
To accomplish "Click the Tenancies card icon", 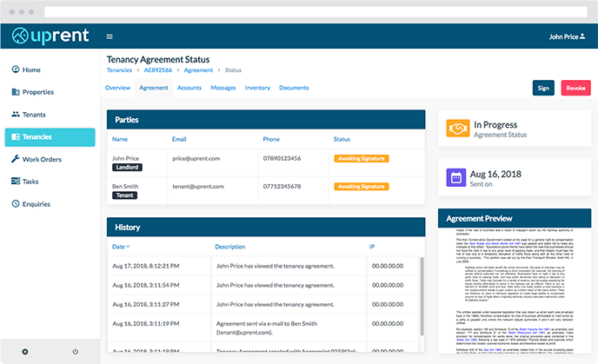I will point(16,136).
